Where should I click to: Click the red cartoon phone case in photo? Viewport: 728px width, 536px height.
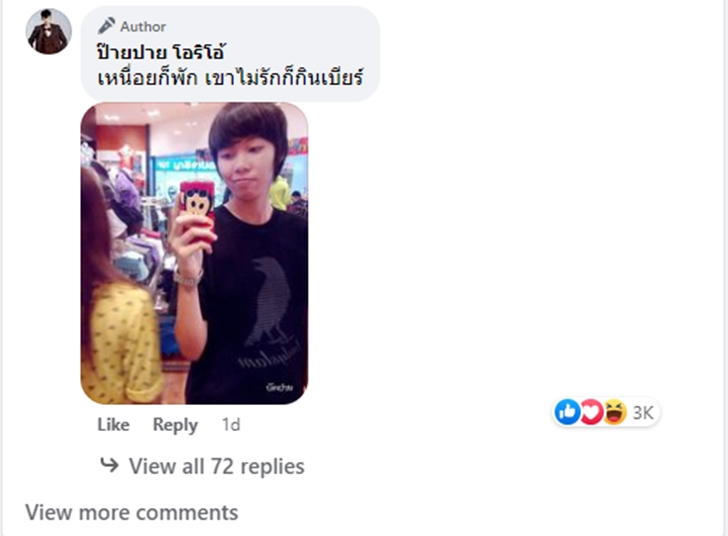pos(197,207)
